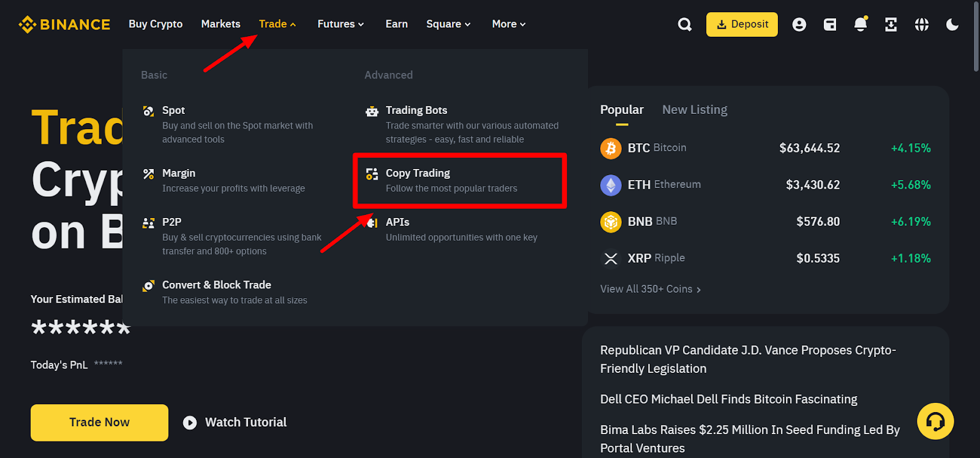Open J.D. Vance crypto legislation news
This screenshot has width=980, height=458.
point(748,359)
